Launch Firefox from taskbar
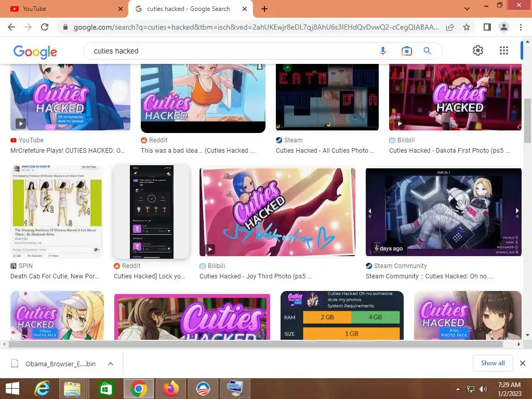 point(171,389)
